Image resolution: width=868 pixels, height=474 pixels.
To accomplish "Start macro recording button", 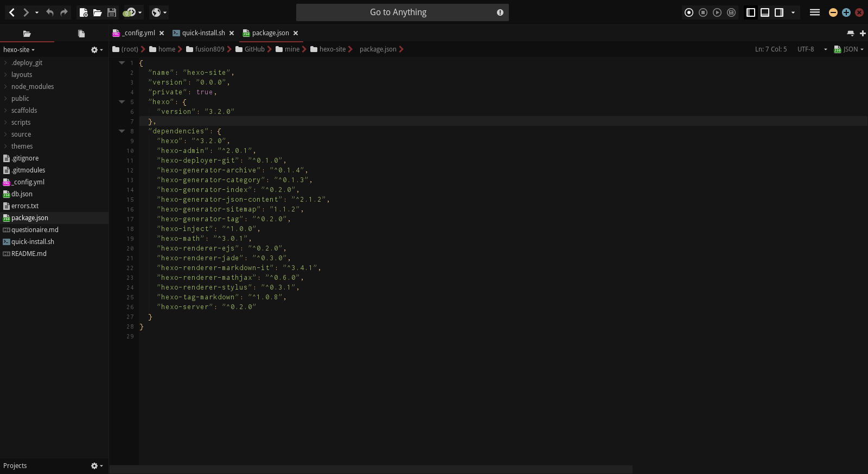I will [x=689, y=12].
